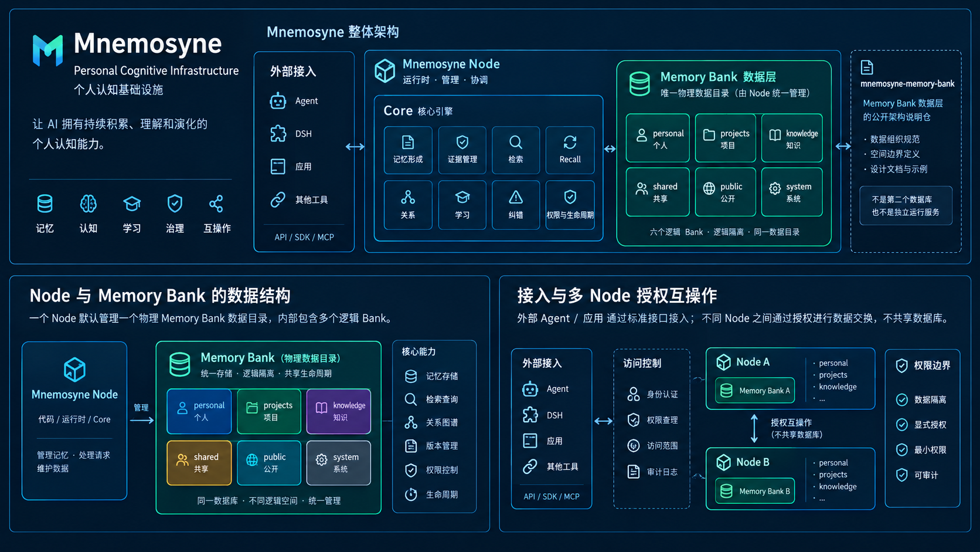The image size is (980, 552).
Task: Click the 治理 shield icon
Action: 175,204
